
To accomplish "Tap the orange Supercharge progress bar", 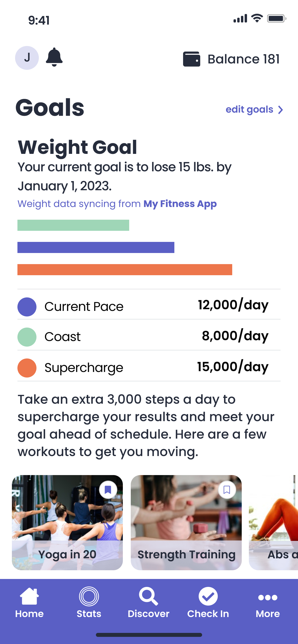I will point(125,270).
